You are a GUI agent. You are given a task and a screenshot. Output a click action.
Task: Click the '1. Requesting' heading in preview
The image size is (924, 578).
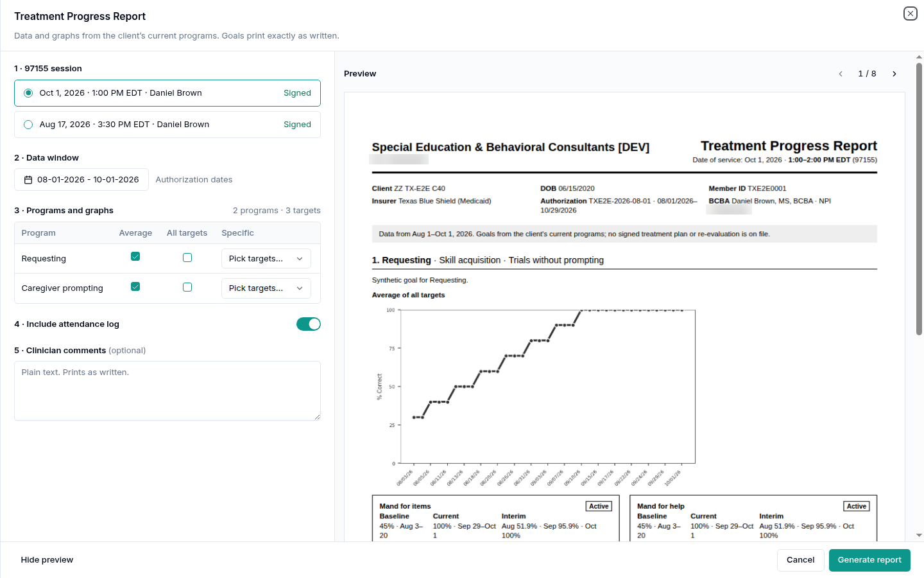point(401,260)
